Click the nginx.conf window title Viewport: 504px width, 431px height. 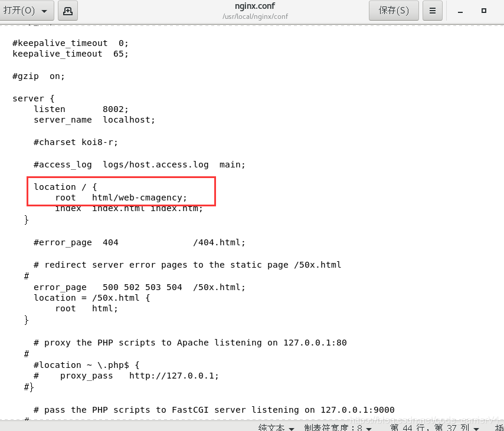coord(255,6)
